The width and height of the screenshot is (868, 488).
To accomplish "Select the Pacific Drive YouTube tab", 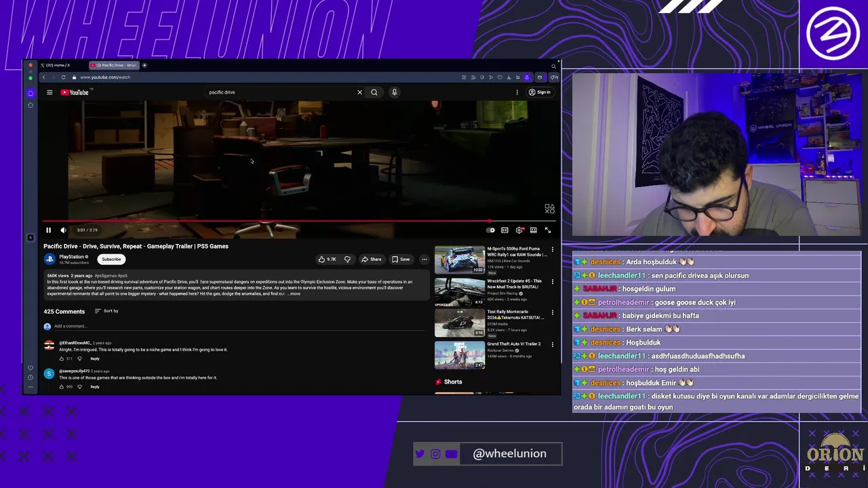I will 115,65.
